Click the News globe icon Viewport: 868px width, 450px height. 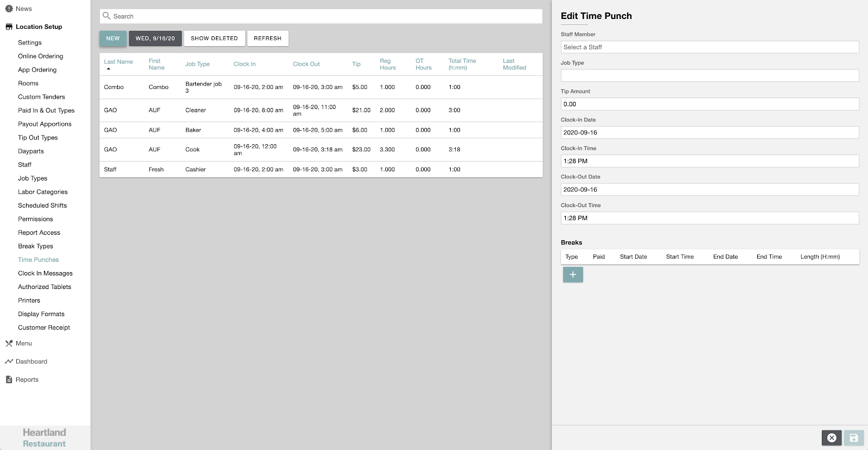click(x=9, y=9)
